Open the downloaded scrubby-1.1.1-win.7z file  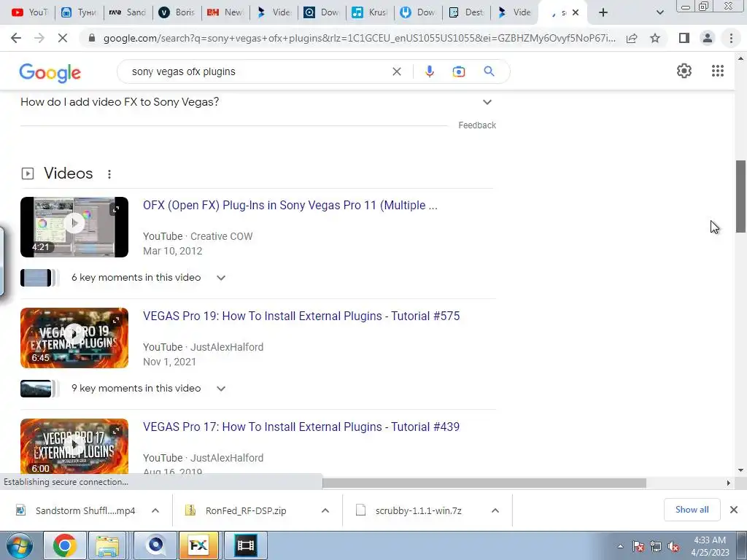pyautogui.click(x=418, y=510)
